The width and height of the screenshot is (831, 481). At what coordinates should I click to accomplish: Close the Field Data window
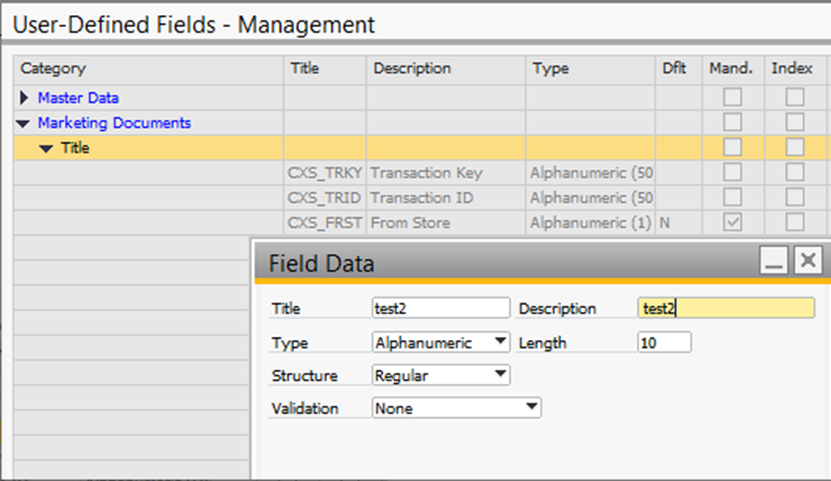[x=808, y=260]
